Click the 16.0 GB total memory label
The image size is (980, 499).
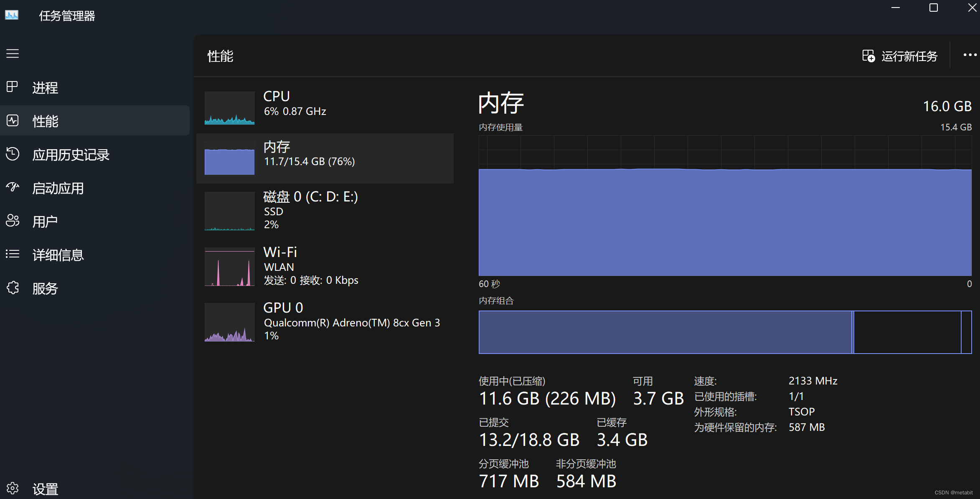click(947, 106)
